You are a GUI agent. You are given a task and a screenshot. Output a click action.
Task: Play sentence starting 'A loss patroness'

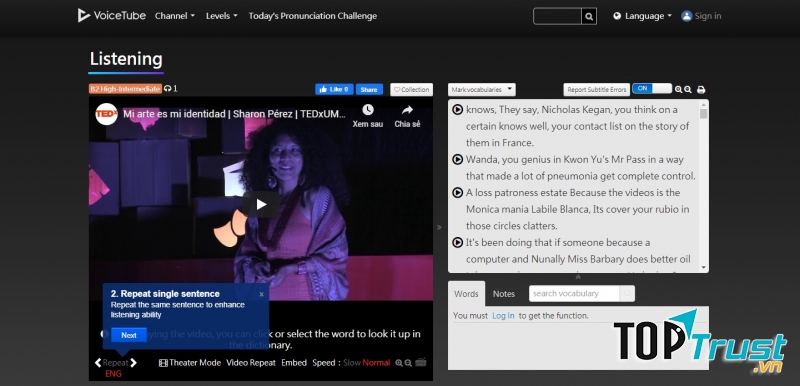pyautogui.click(x=458, y=192)
